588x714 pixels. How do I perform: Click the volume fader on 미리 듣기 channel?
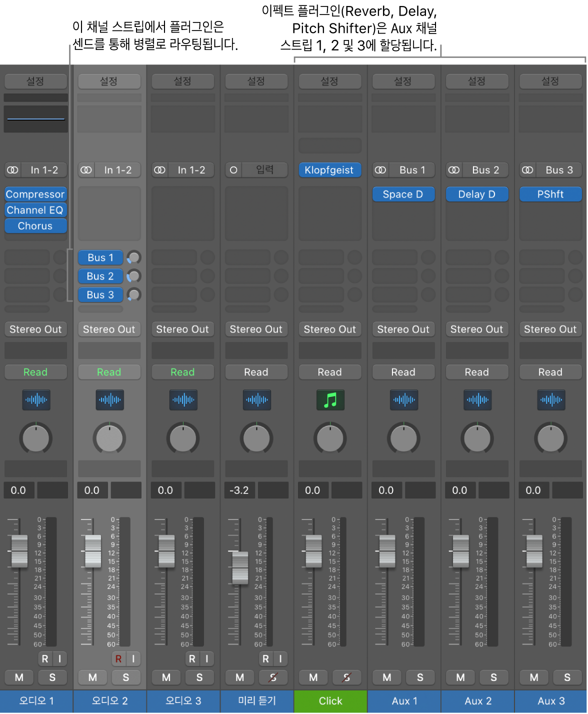point(240,567)
